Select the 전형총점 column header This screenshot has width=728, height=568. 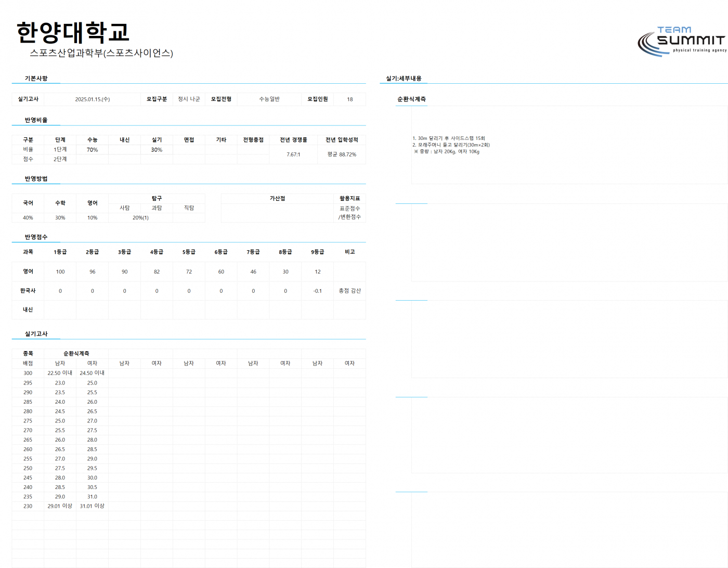click(253, 140)
